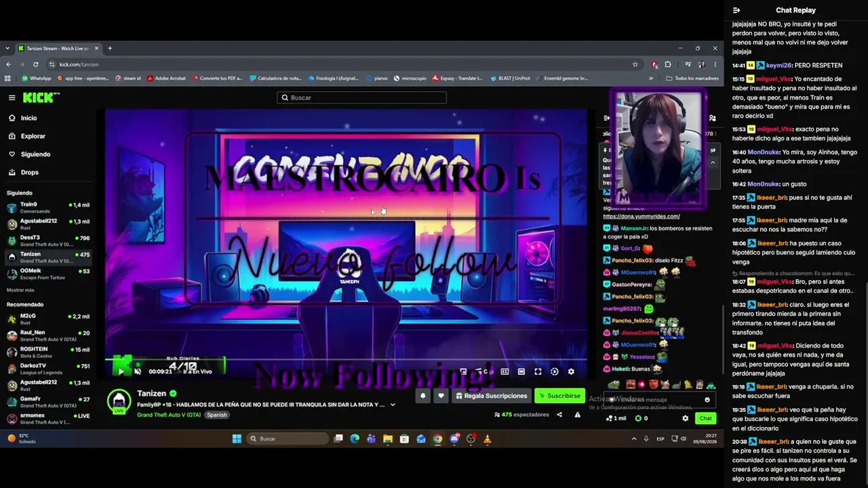Image resolution: width=868 pixels, height=488 pixels.
Task: Reload the page in Chrome
Action: pos(36,64)
